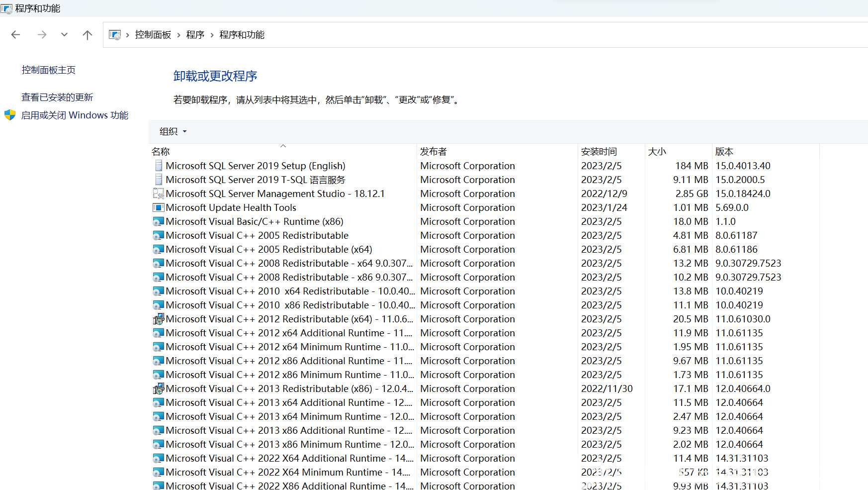868x490 pixels.
Task: Click the SQL Server 2019 T-SQL 语言服务 icon
Action: click(159, 180)
